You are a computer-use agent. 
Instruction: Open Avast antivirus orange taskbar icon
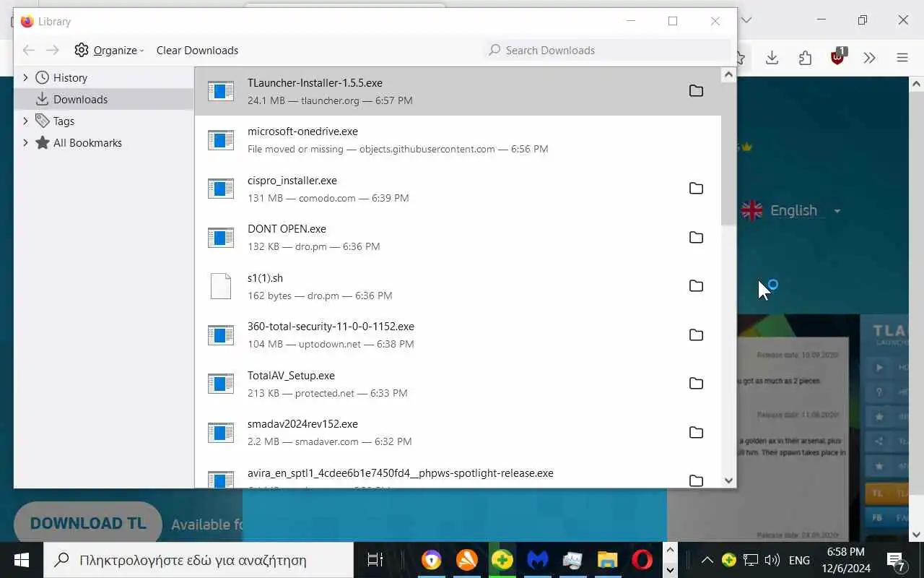pyautogui.click(x=467, y=560)
